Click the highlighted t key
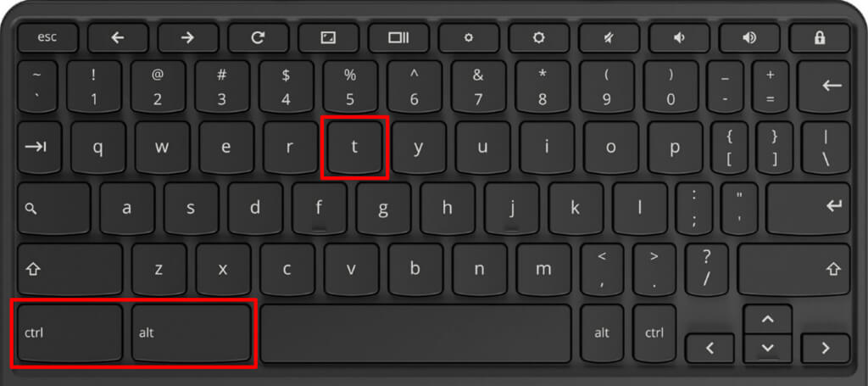Viewport: 868px width, 386px height. point(355,148)
